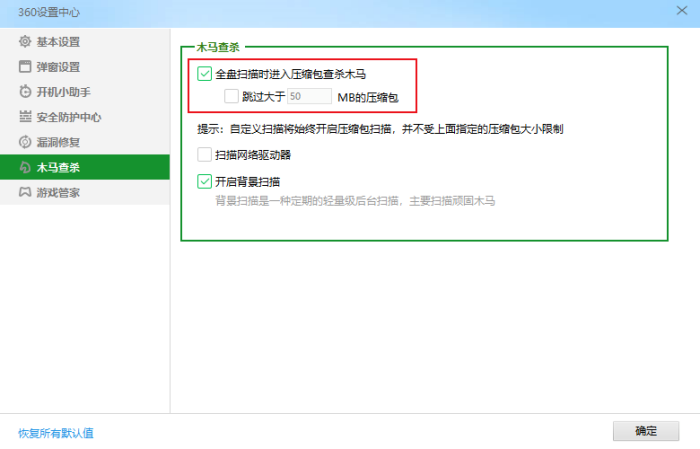Image resolution: width=700 pixels, height=449 pixels.
Task: Tick the 扫描网络驱动器 checkbox
Action: click(204, 154)
